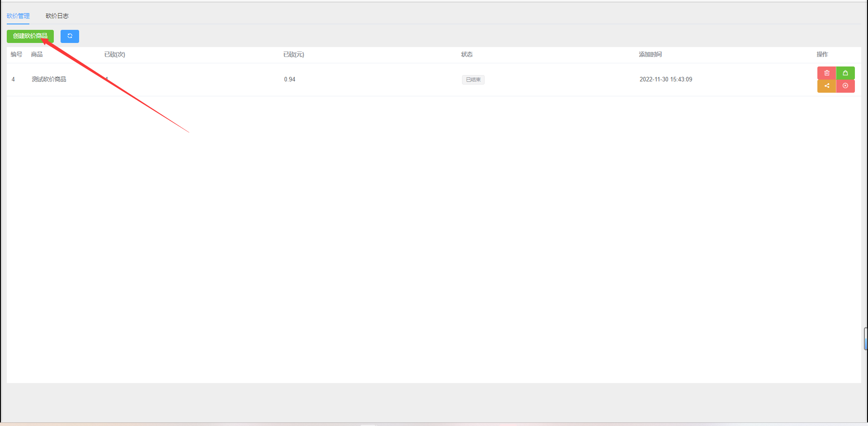Click the red circle-x icon for row 4
Viewport: 868px width, 426px height.
point(845,86)
